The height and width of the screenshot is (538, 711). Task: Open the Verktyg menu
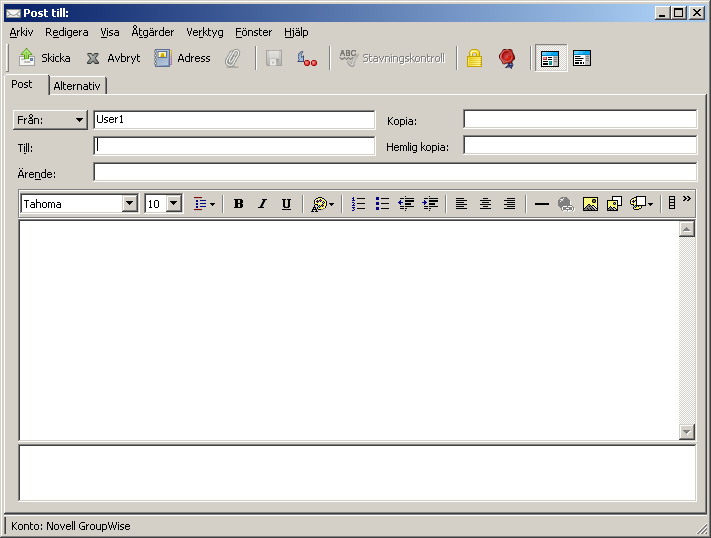[205, 32]
